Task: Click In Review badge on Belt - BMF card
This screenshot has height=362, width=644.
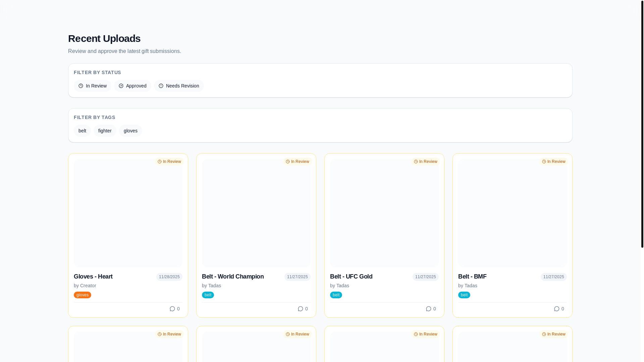Action: pyautogui.click(x=554, y=162)
